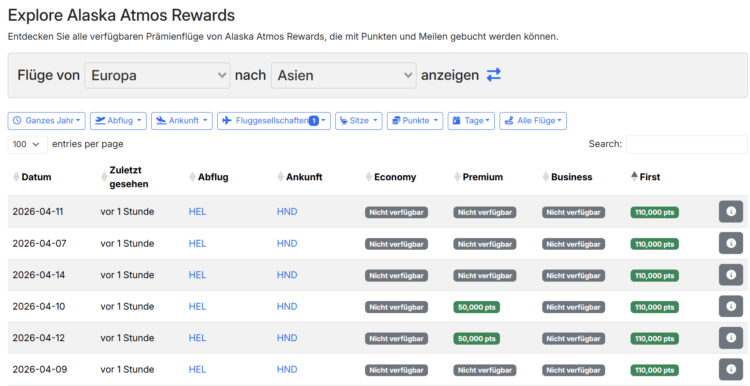
Task: Open info button for 2026-04-14 flight
Action: 731,275
